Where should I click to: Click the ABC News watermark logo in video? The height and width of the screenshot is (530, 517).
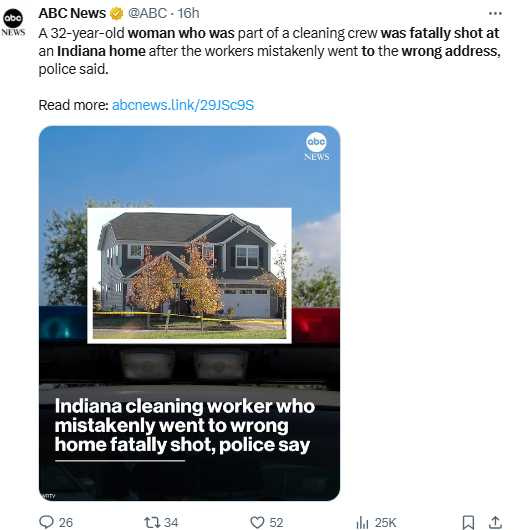[x=316, y=146]
